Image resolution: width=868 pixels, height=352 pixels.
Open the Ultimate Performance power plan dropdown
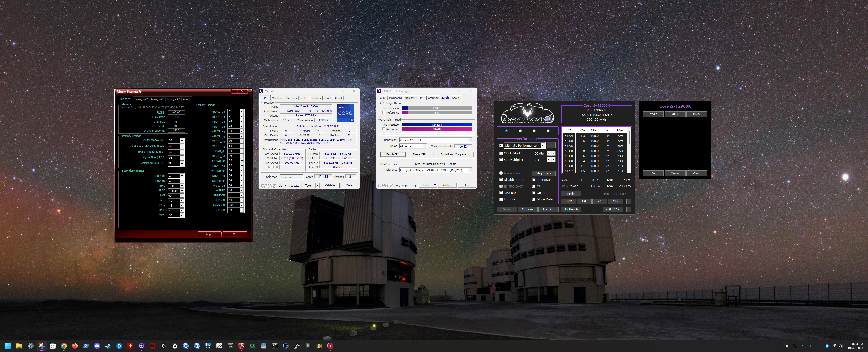[542, 145]
